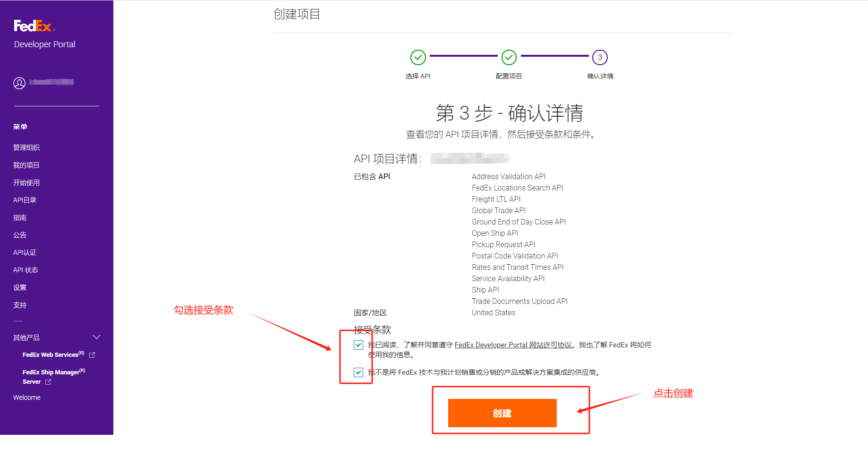Click external link icon beside Ship Manager Server

(48, 382)
